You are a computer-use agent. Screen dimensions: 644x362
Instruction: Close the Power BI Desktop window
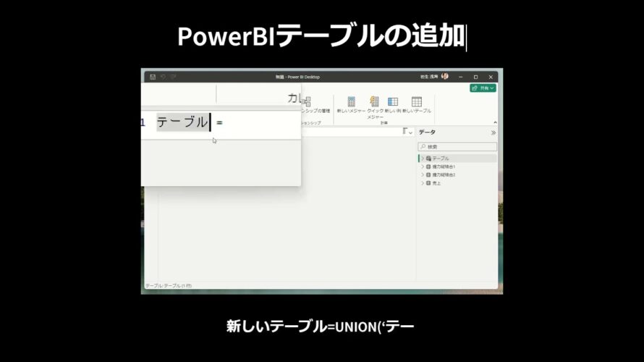[x=491, y=77]
